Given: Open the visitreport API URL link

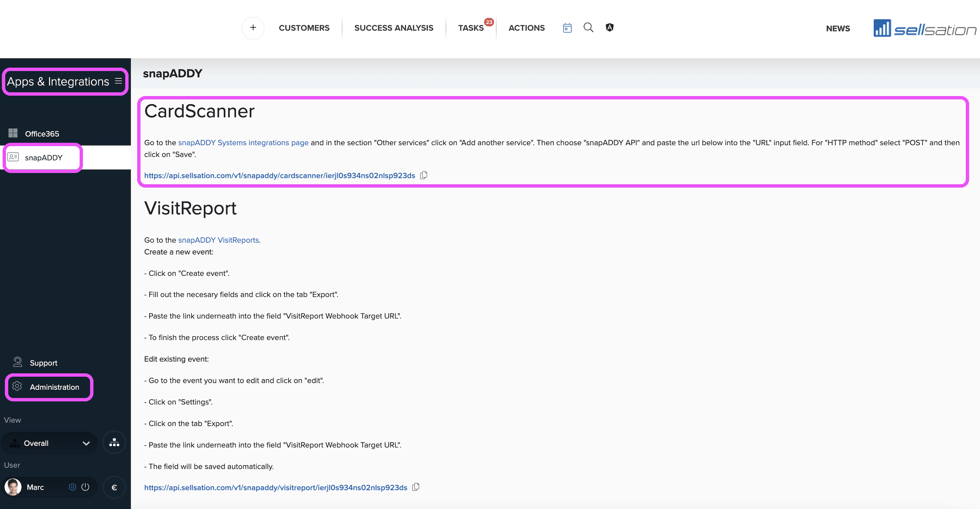Looking at the screenshot, I should pos(276,487).
